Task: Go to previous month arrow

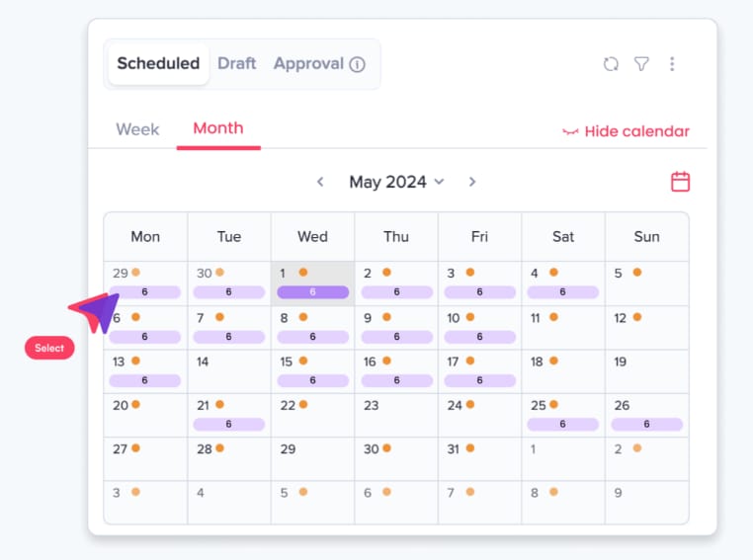Action: pos(320,182)
